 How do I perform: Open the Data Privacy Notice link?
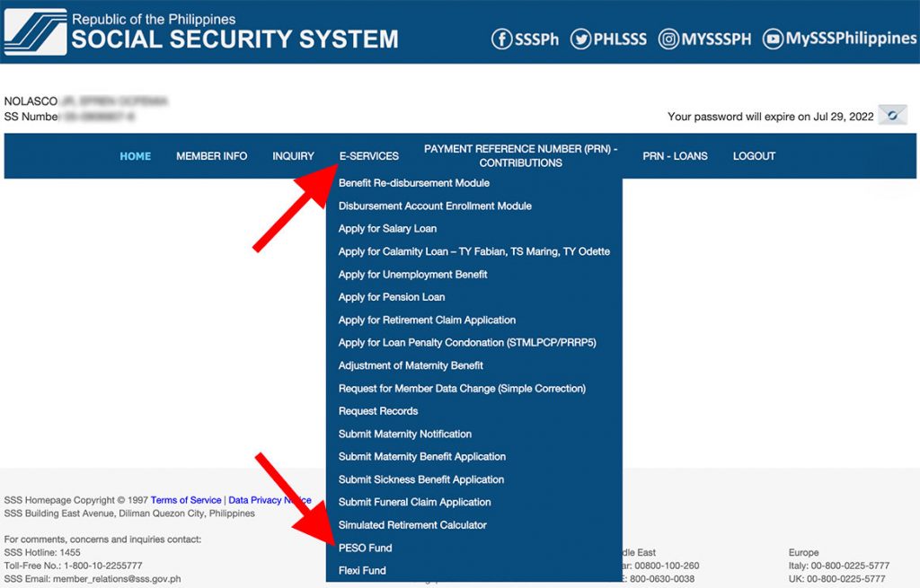pos(270,500)
